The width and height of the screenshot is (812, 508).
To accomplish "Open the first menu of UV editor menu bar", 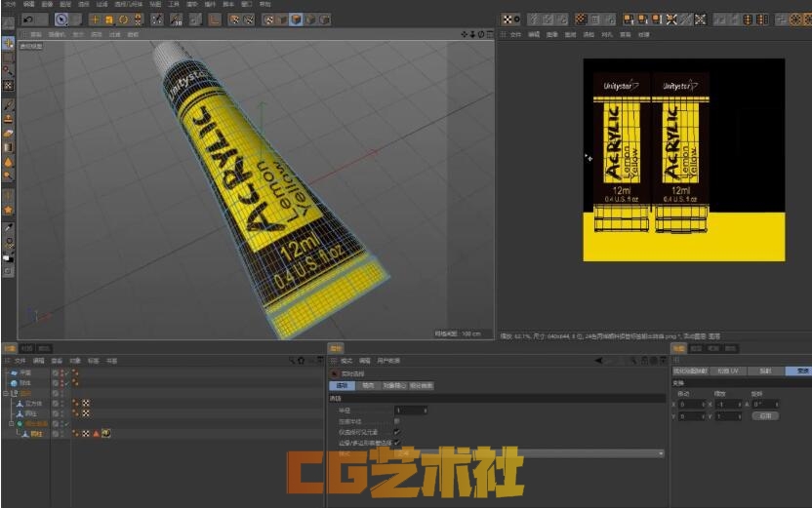I will coord(515,35).
